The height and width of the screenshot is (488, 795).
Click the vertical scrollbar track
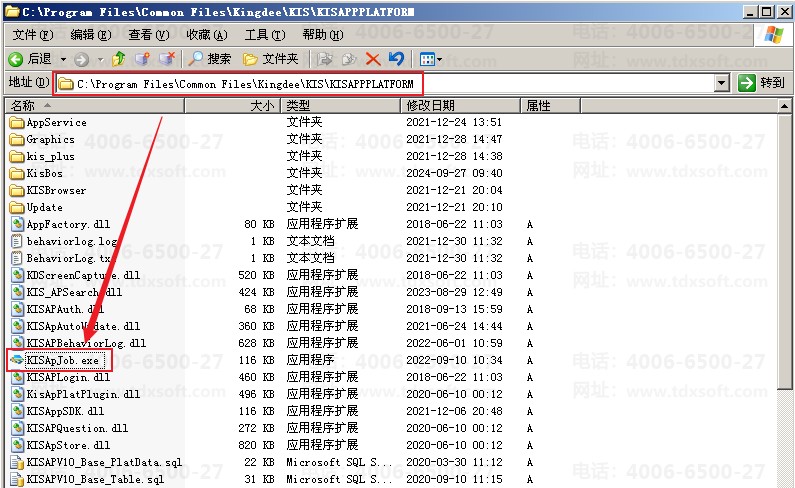[784, 436]
